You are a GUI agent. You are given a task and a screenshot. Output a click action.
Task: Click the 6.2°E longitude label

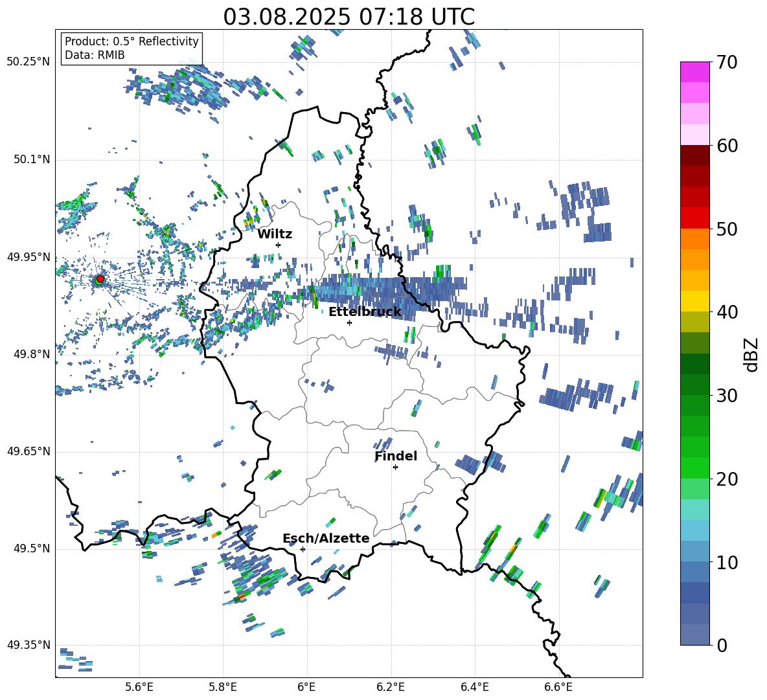pyautogui.click(x=391, y=687)
